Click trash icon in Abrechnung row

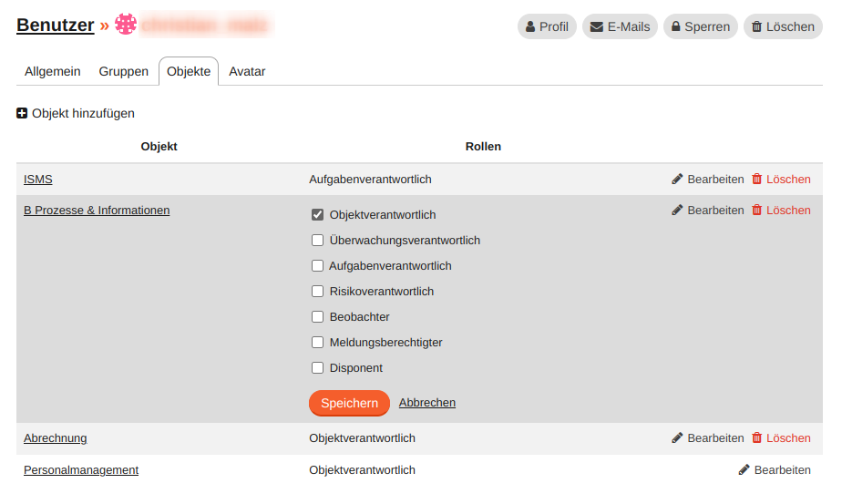point(756,438)
